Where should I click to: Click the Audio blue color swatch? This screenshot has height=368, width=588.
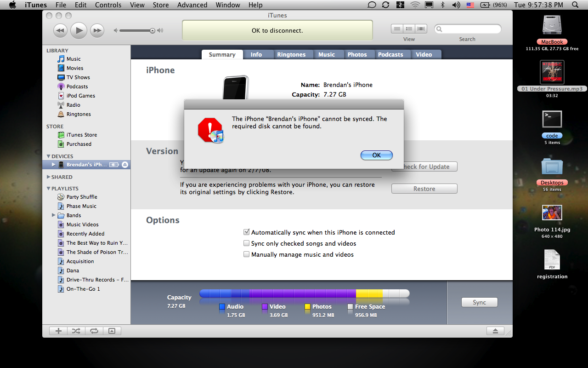pyautogui.click(x=222, y=307)
